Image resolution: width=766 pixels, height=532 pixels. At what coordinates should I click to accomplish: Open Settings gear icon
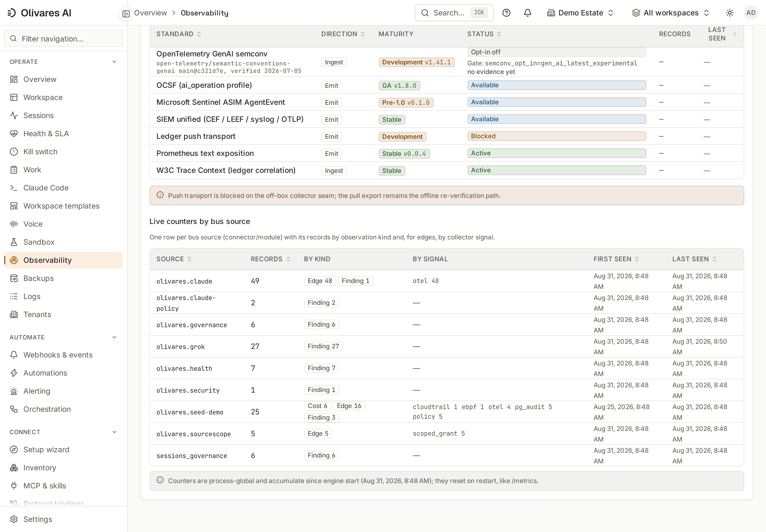pyautogui.click(x=14, y=519)
